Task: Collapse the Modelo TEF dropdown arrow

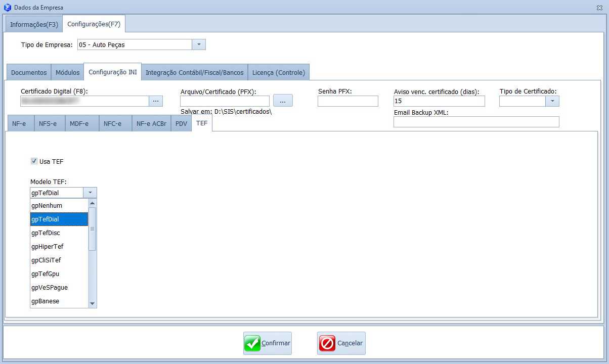Action: tap(90, 193)
